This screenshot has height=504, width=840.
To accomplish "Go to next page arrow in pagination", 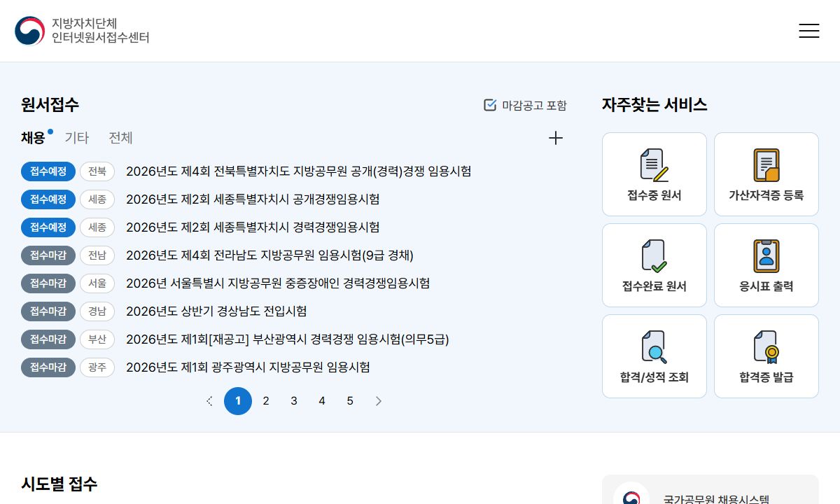I will click(x=379, y=401).
